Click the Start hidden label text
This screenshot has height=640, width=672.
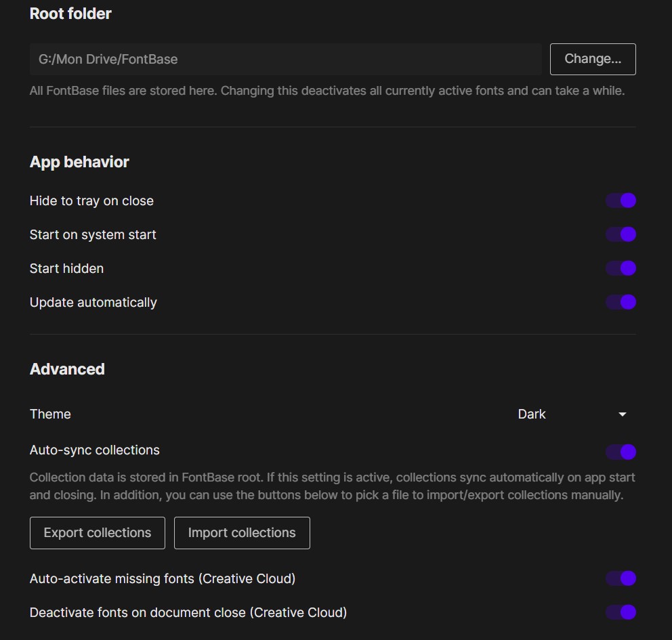[66, 268]
